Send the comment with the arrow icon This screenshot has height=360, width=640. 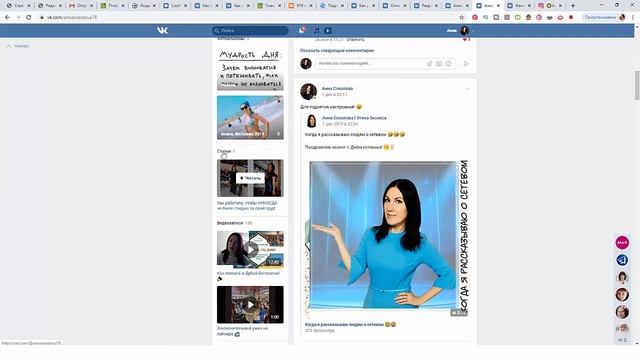tap(466, 64)
